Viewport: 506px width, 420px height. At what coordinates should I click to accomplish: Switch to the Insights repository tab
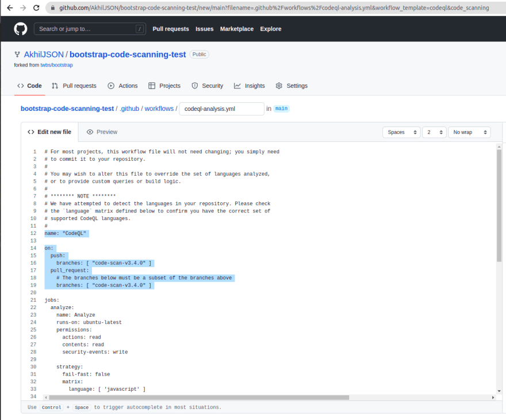(249, 86)
